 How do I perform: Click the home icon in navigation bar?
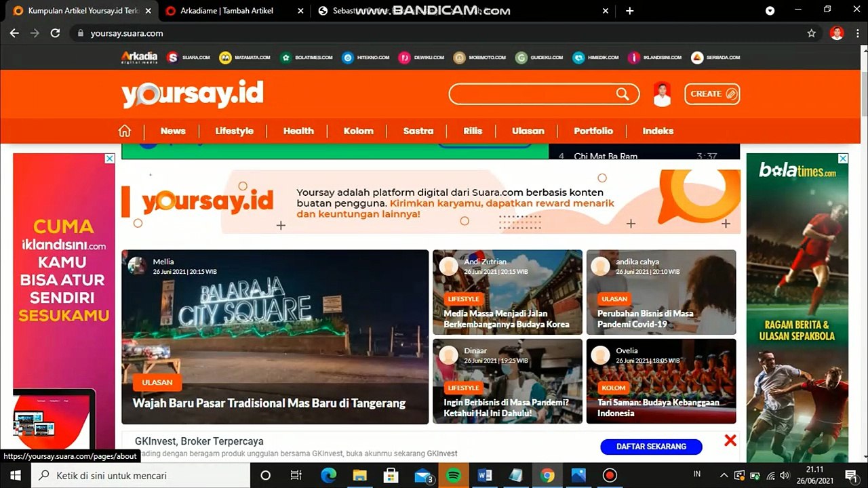125,131
